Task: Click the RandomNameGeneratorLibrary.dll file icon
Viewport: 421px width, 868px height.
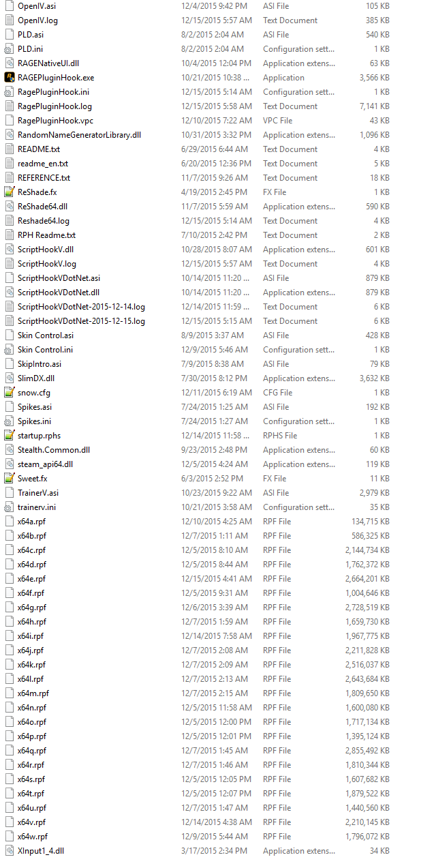Action: 10,135
